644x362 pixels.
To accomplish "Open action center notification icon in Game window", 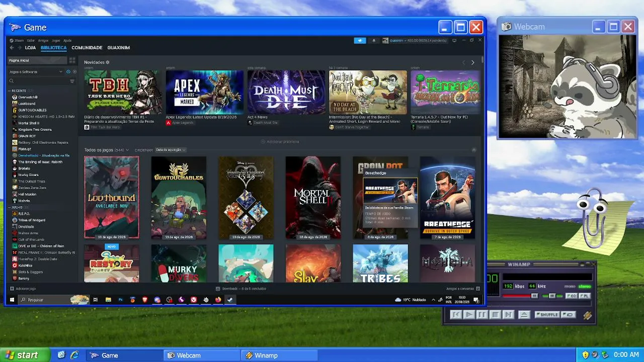I will click(476, 300).
